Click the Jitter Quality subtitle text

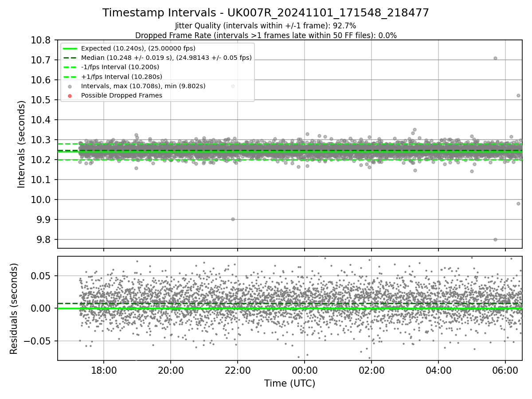coord(266,26)
